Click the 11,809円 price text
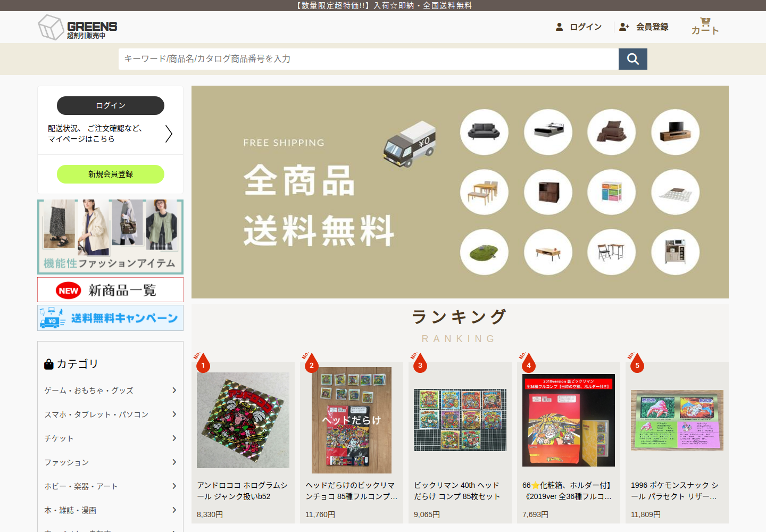766x532 pixels. pos(646,514)
